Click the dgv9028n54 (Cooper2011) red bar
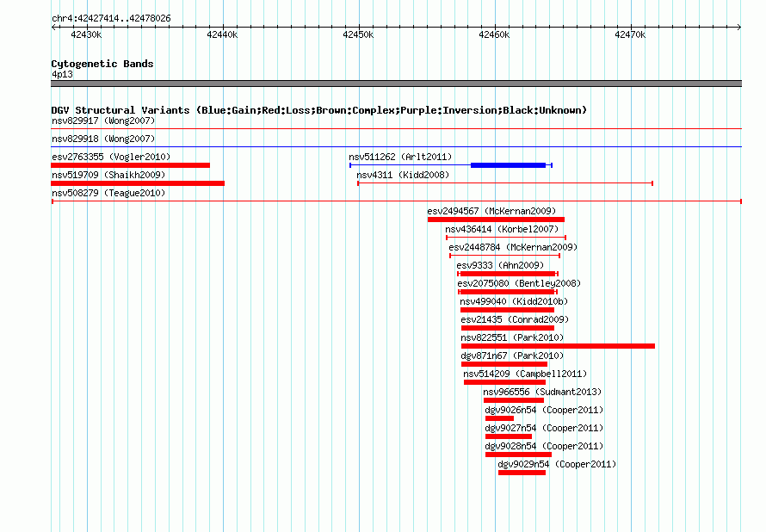The width and height of the screenshot is (766, 532). click(x=518, y=455)
